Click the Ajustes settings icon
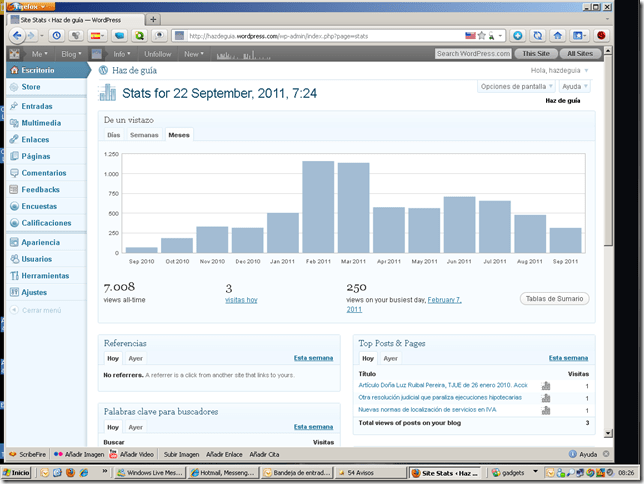 (x=13, y=292)
